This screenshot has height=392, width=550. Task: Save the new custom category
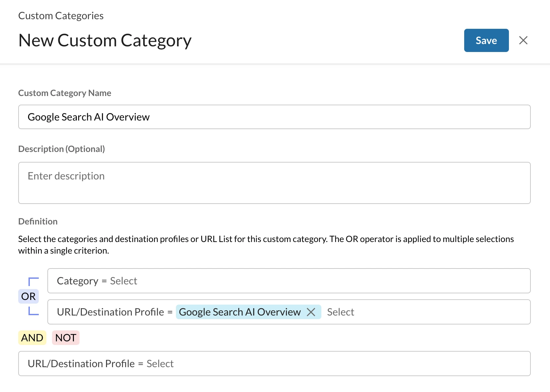coord(486,40)
